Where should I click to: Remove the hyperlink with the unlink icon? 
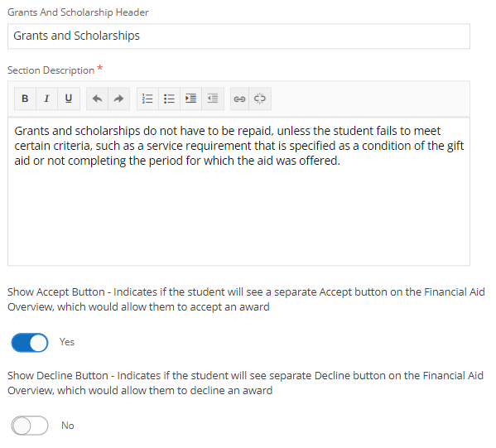pos(260,99)
